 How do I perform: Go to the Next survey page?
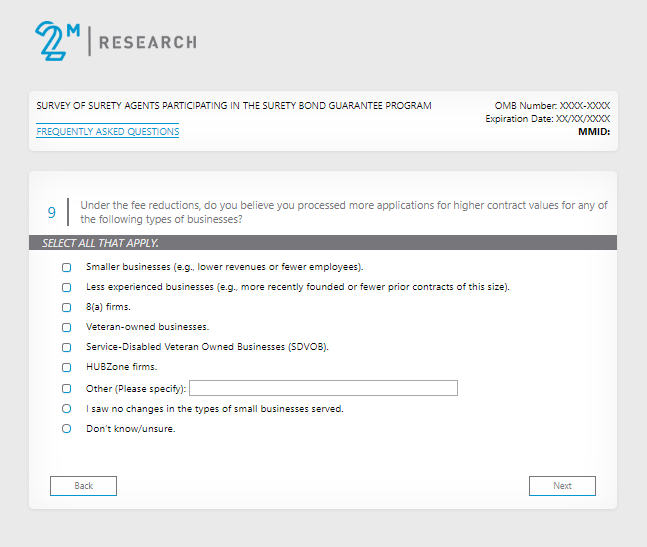[x=562, y=486]
